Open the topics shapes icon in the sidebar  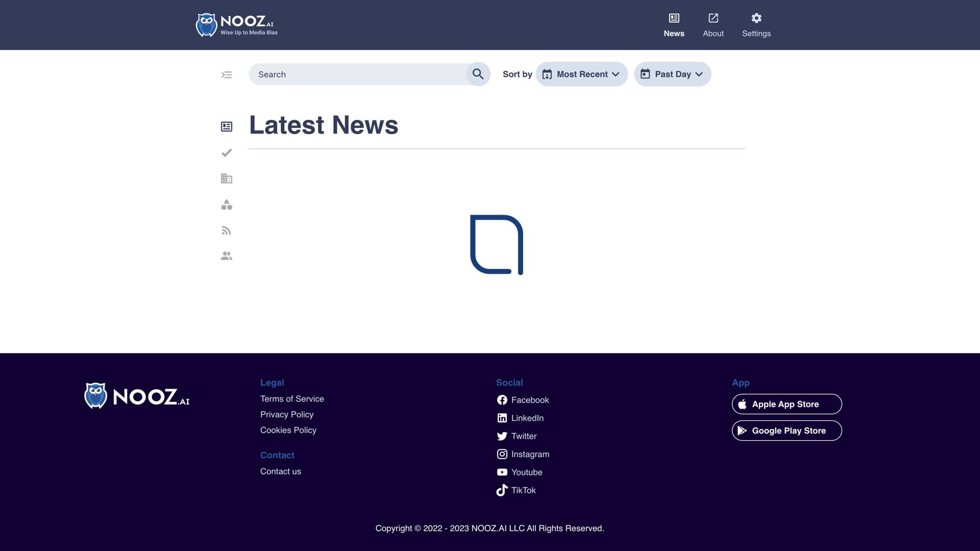pos(226,205)
